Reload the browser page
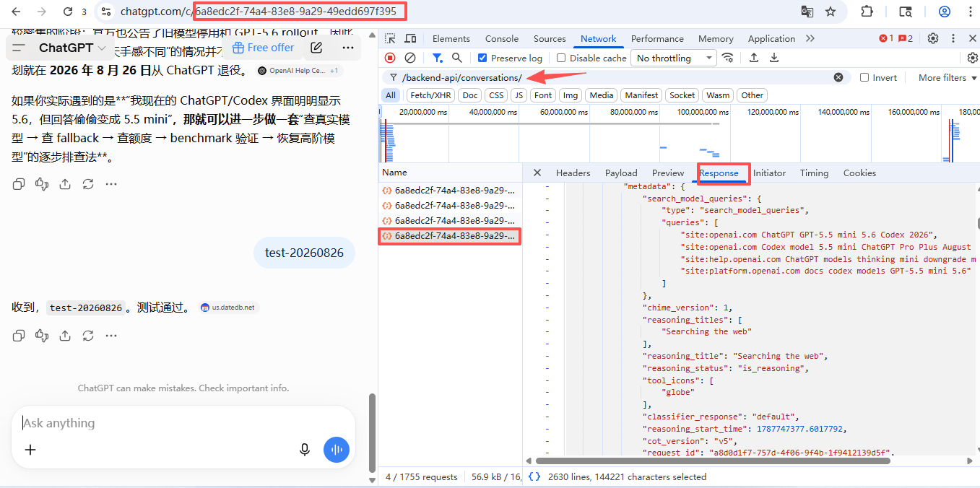The image size is (980, 488). tap(68, 12)
